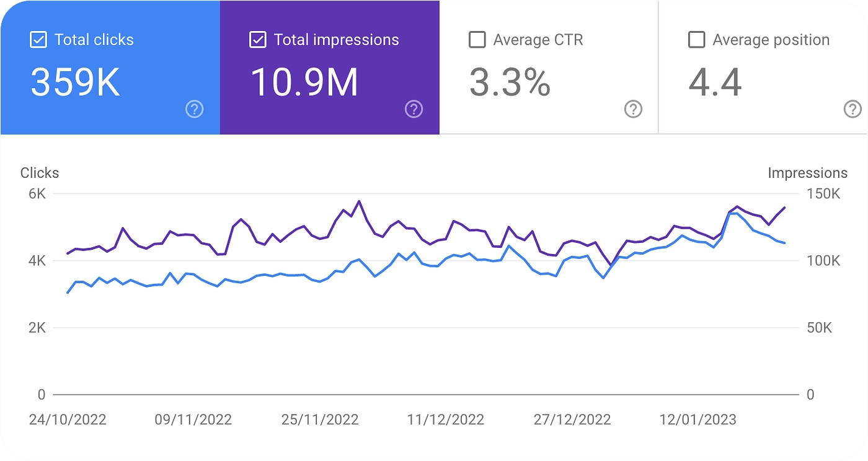The height and width of the screenshot is (461, 868).
Task: Click the Clicks axis title
Action: tap(40, 173)
